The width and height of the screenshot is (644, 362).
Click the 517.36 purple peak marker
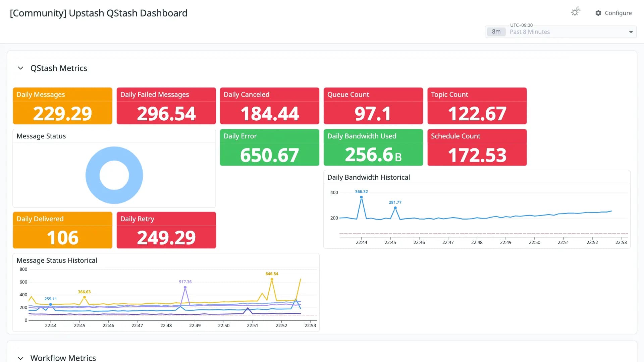tap(185, 287)
